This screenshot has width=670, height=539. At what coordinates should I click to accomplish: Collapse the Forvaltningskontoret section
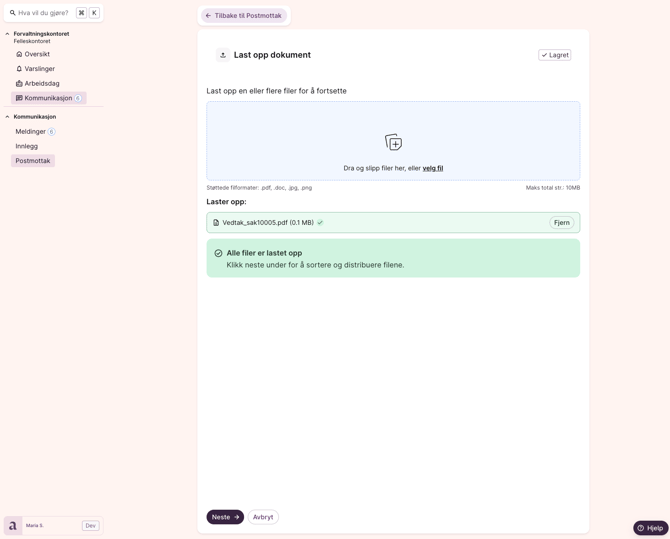(x=7, y=34)
